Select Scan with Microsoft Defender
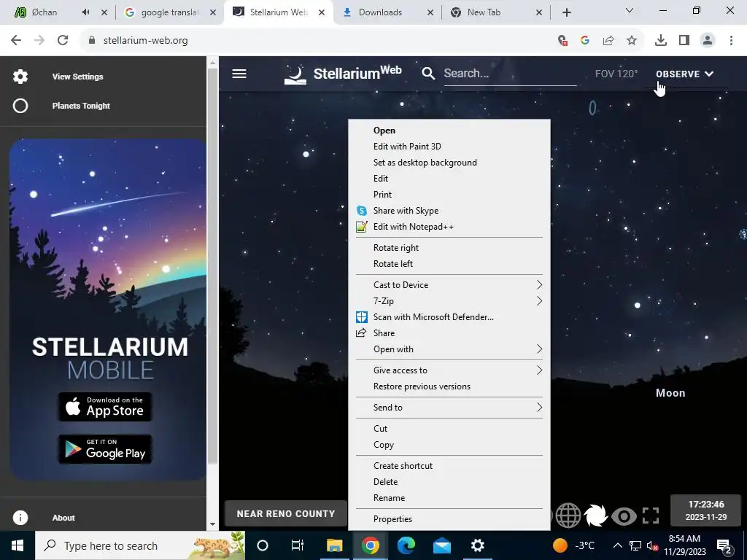 433,317
